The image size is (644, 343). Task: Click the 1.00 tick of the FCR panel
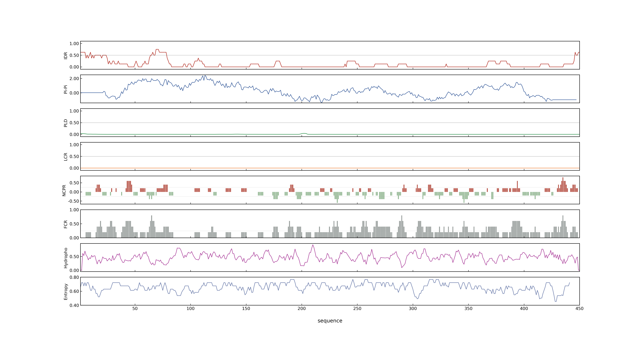(x=74, y=210)
